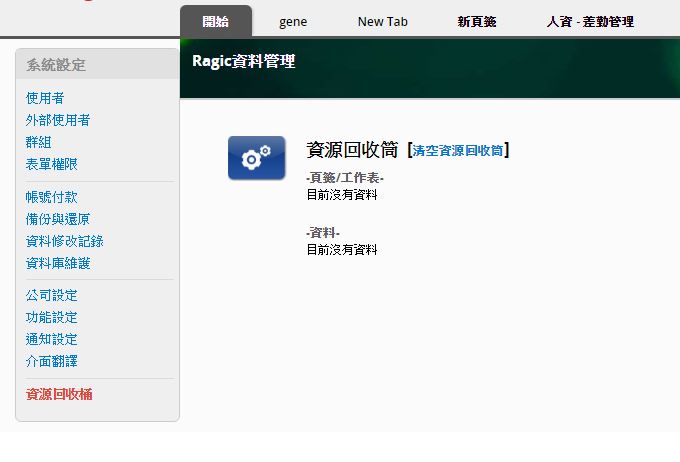Select the New Tab tab
This screenshot has width=680, height=462.
382,22
